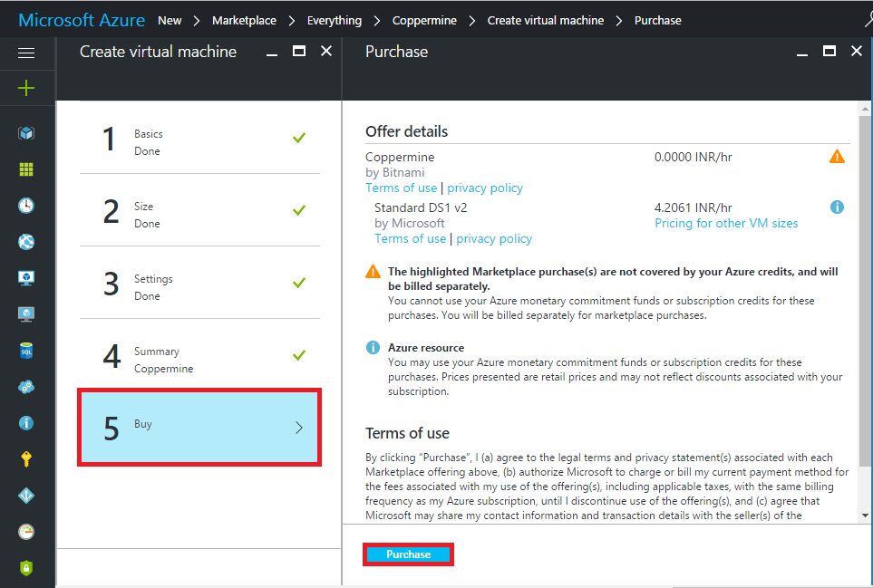873x588 pixels.
Task: Open the green shield Security icon
Action: (26, 568)
